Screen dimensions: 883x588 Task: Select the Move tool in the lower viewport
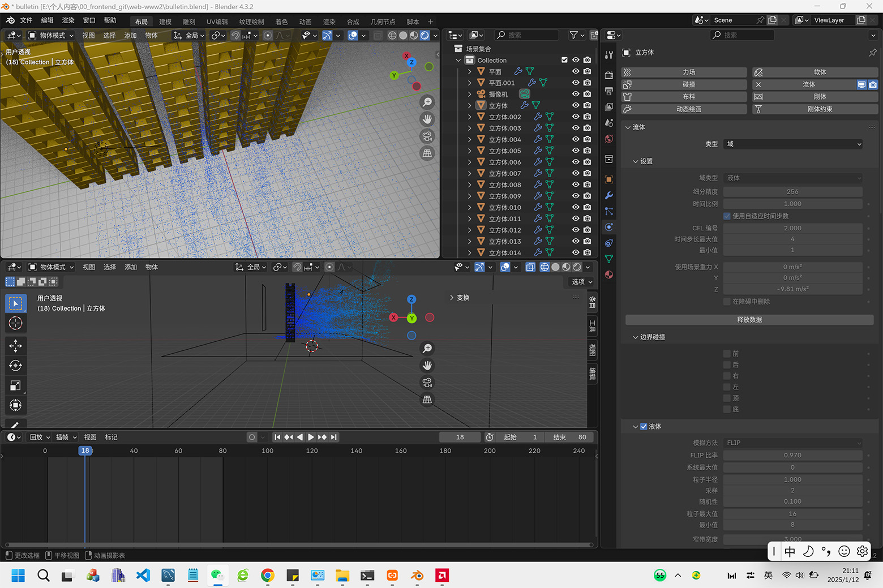(x=15, y=345)
